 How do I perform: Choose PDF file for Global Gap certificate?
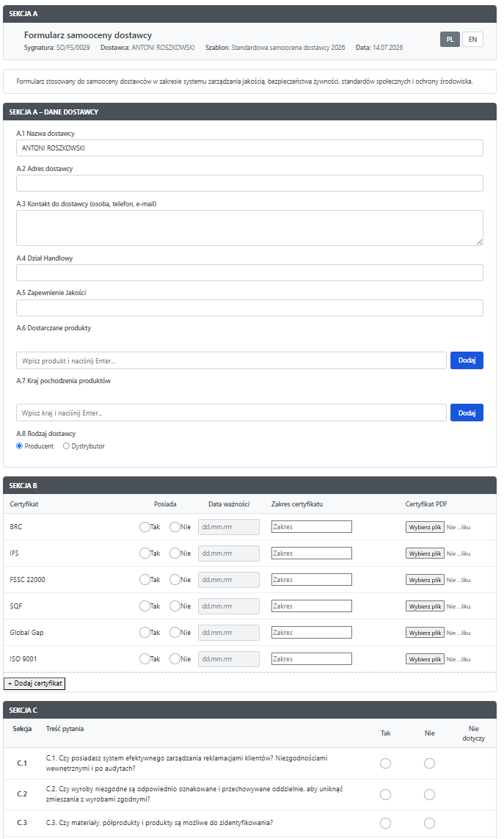(425, 633)
